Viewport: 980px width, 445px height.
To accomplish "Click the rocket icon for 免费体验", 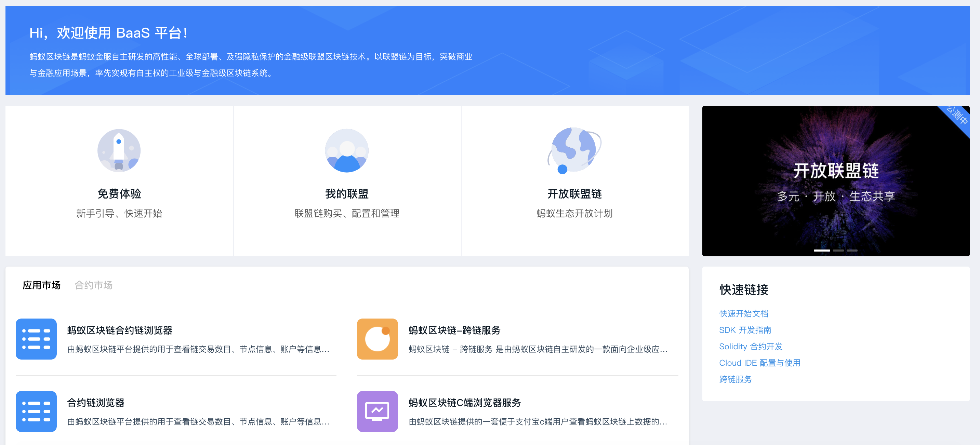I will tap(119, 150).
